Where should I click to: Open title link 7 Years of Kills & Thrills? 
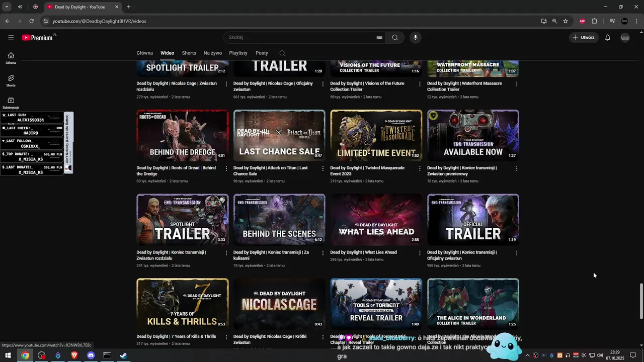pos(176,336)
